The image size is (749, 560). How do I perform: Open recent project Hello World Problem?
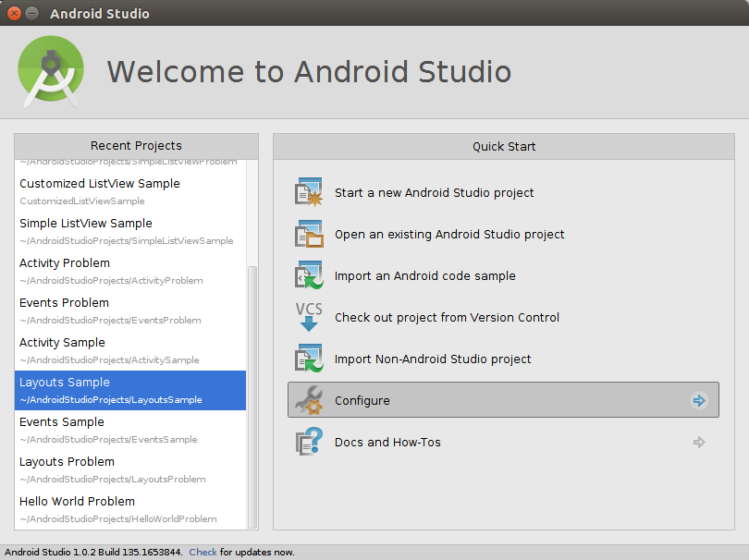click(130, 509)
